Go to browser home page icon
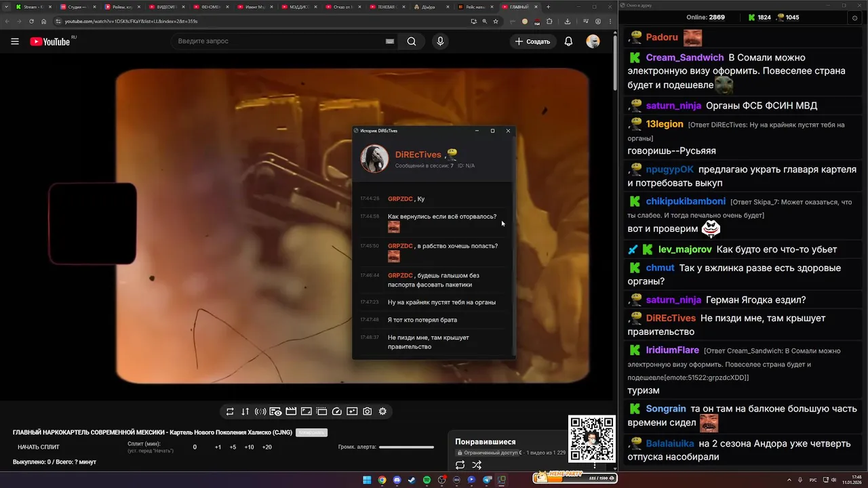Viewport: 868px width, 488px height. coord(44,21)
